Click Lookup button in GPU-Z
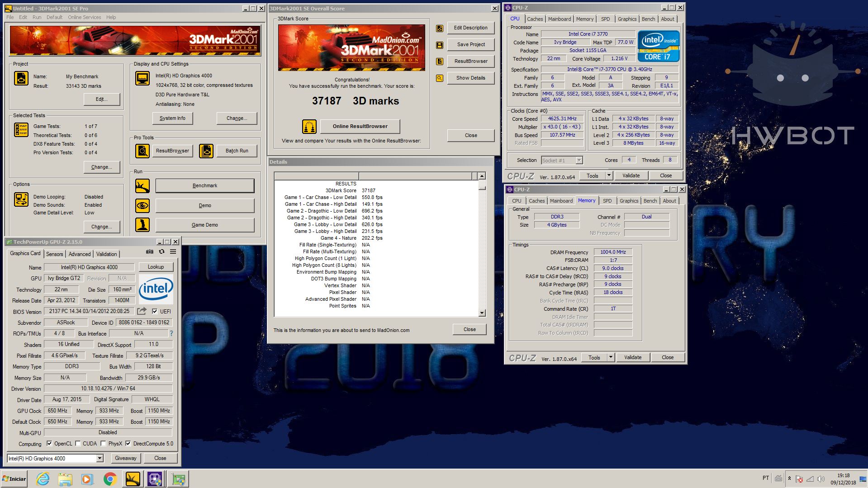868x488 pixels. (x=156, y=267)
